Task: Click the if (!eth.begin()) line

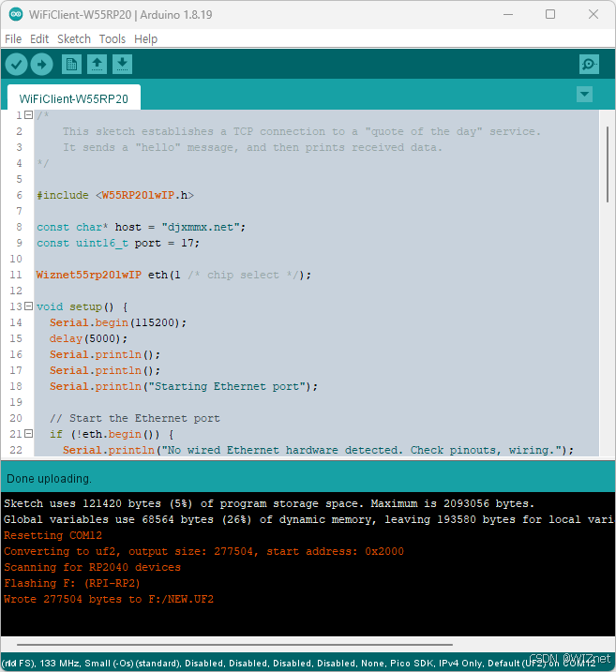Action: tap(112, 434)
